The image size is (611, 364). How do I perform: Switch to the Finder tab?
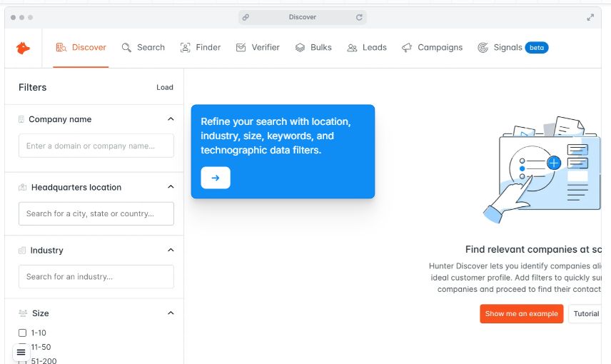click(x=201, y=48)
